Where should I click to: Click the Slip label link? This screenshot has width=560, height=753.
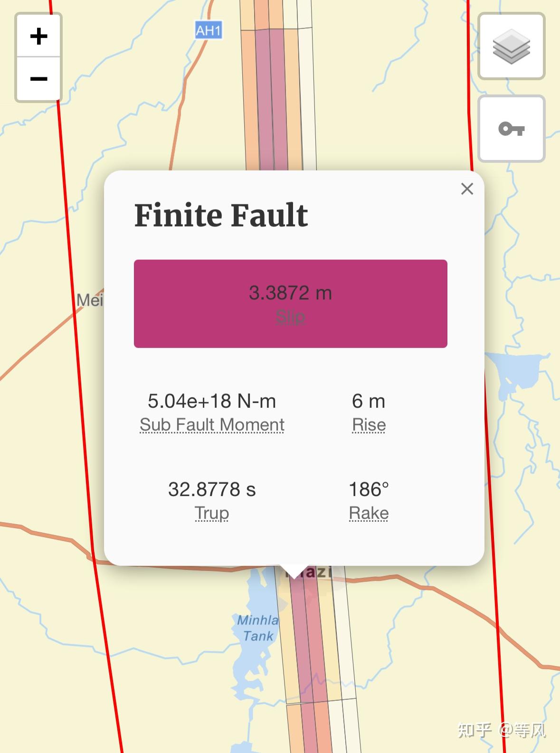click(x=290, y=316)
